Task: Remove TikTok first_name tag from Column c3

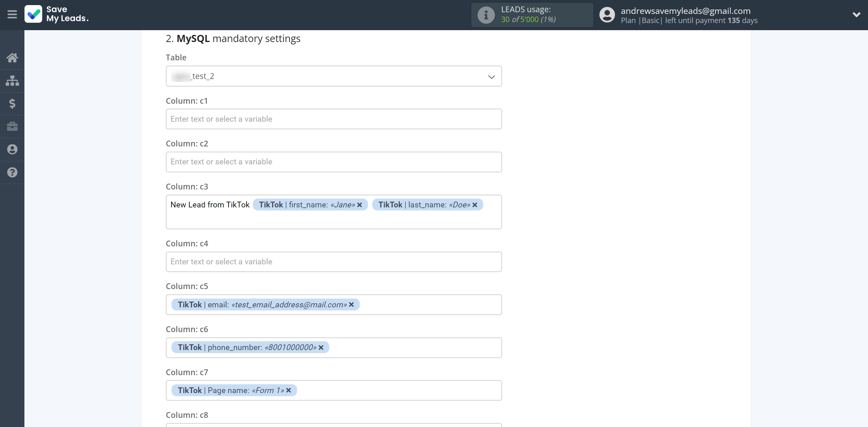Action: [x=359, y=205]
